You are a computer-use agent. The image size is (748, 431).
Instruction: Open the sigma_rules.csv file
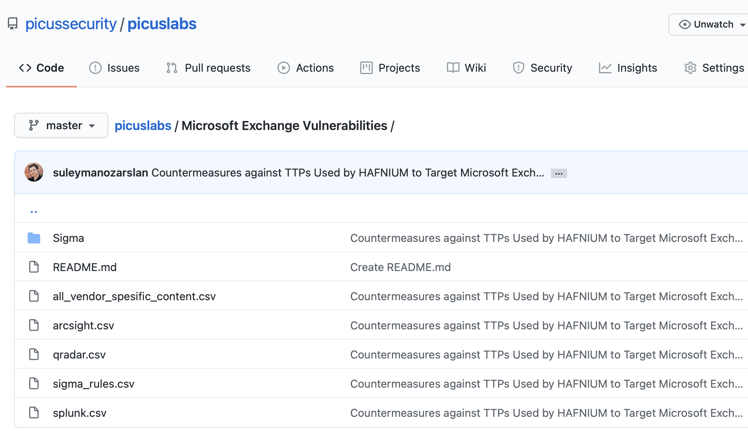[x=93, y=383]
